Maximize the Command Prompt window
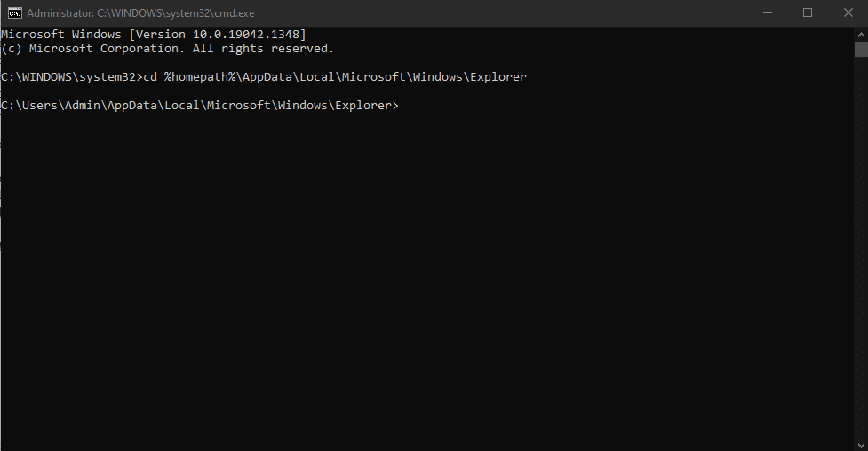This screenshot has height=451, width=868. tap(807, 12)
